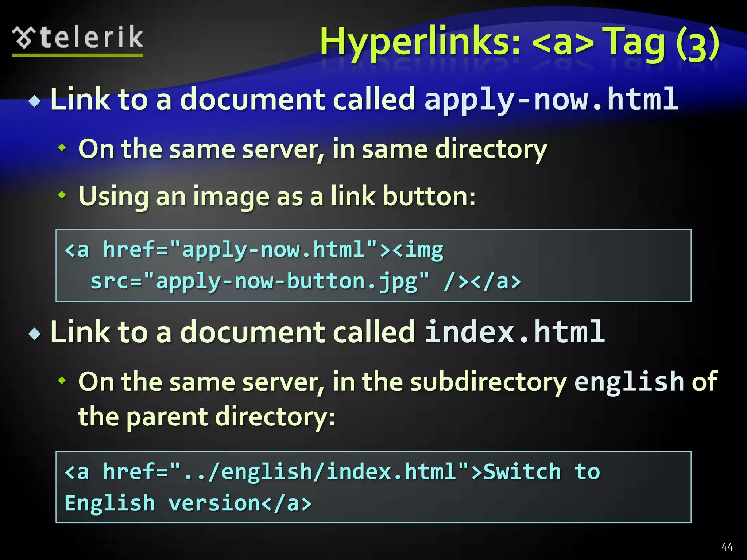The image size is (747, 560).
Task: Click the green bullet before 'On the same server, in same directory'
Action: [x=62, y=148]
